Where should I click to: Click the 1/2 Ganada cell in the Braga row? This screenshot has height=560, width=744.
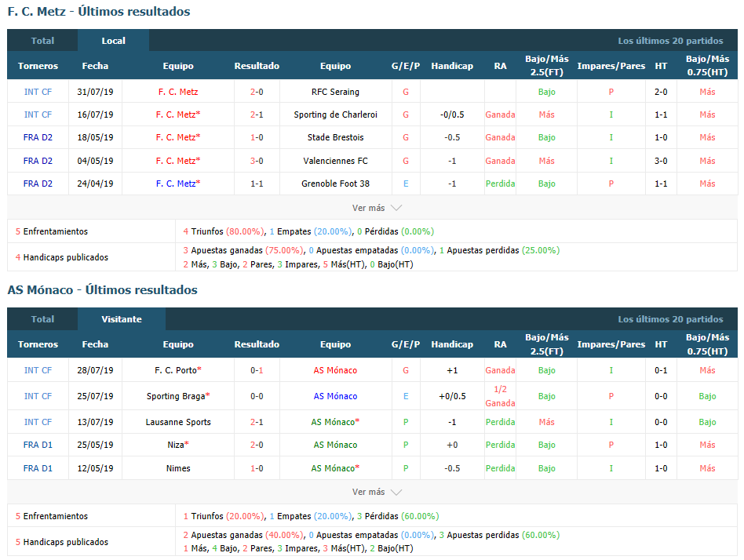click(x=500, y=396)
